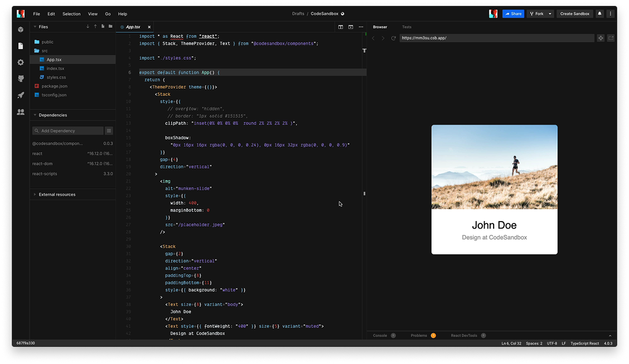
Task: Click the notifications bell icon
Action: pyautogui.click(x=600, y=14)
